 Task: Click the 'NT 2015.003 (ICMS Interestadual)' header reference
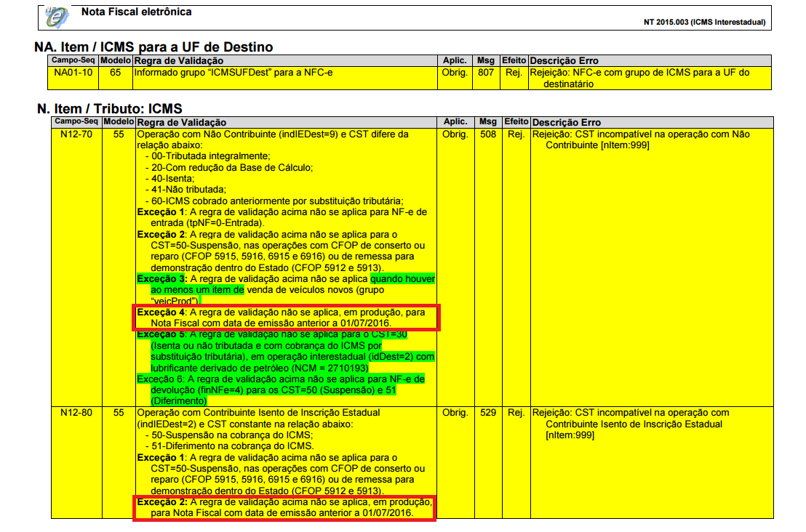pyautogui.click(x=704, y=22)
